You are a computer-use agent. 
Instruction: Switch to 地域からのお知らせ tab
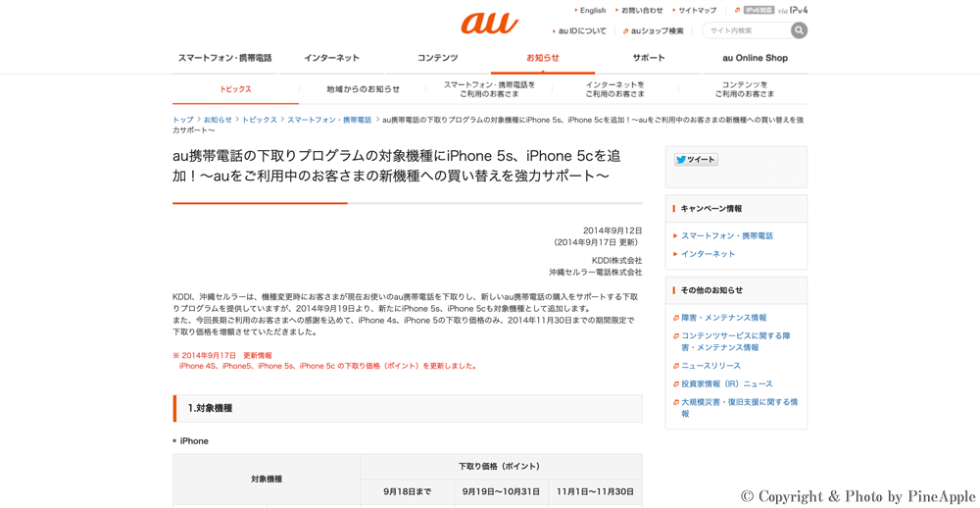point(363,89)
